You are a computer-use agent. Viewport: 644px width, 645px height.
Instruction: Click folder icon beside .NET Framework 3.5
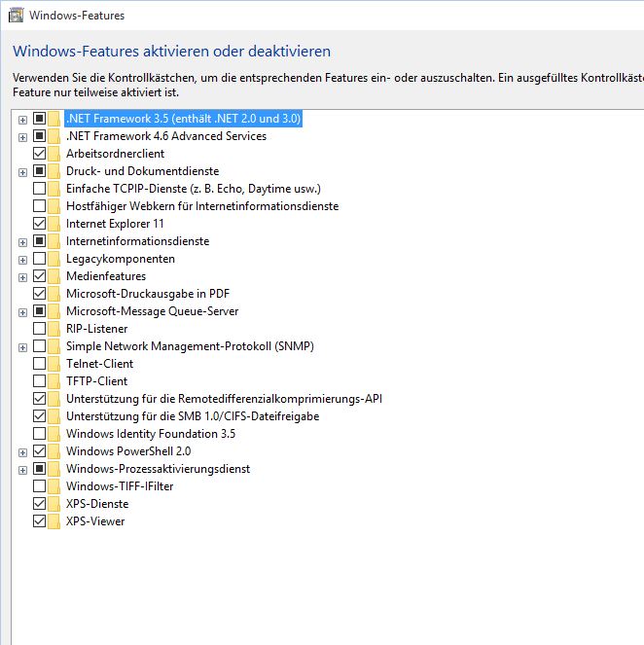(54, 119)
